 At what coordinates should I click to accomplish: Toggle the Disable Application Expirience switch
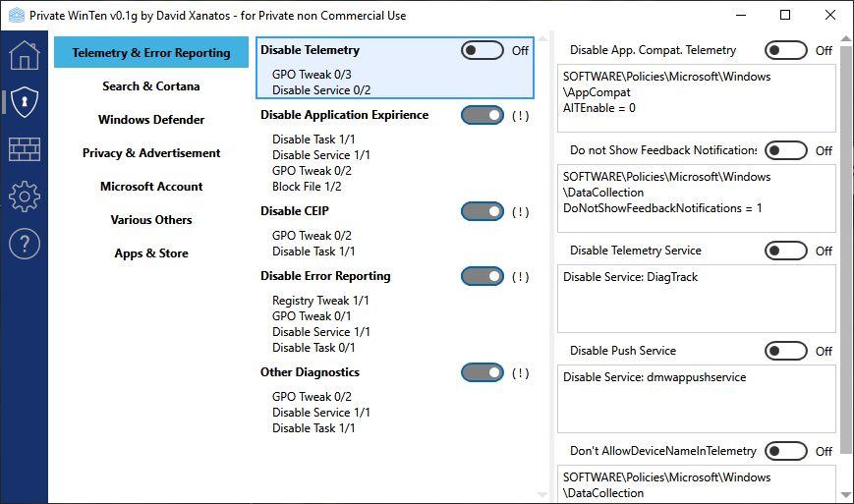tap(482, 115)
